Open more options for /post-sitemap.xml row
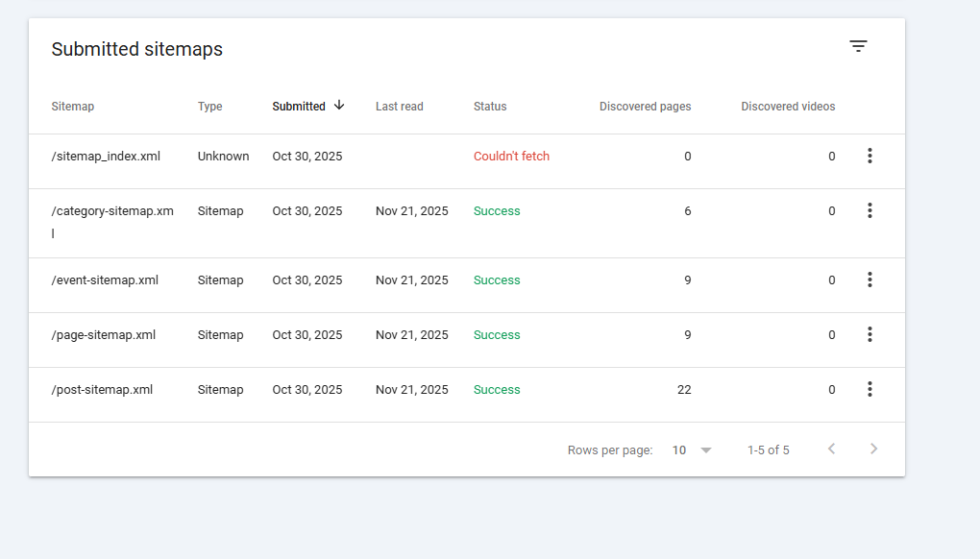 (x=870, y=389)
